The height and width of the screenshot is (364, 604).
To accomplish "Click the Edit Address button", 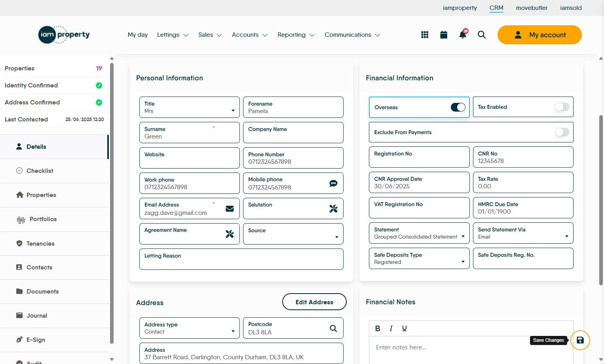I will 314,302.
